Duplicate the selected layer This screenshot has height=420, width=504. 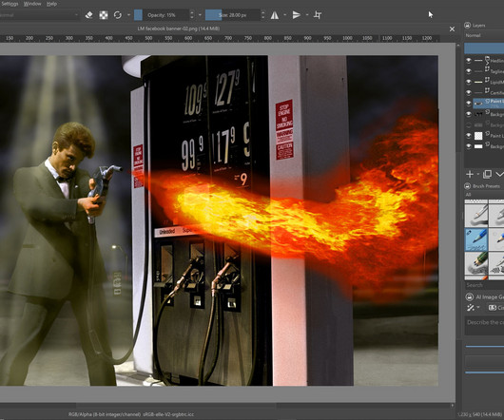[x=487, y=174]
